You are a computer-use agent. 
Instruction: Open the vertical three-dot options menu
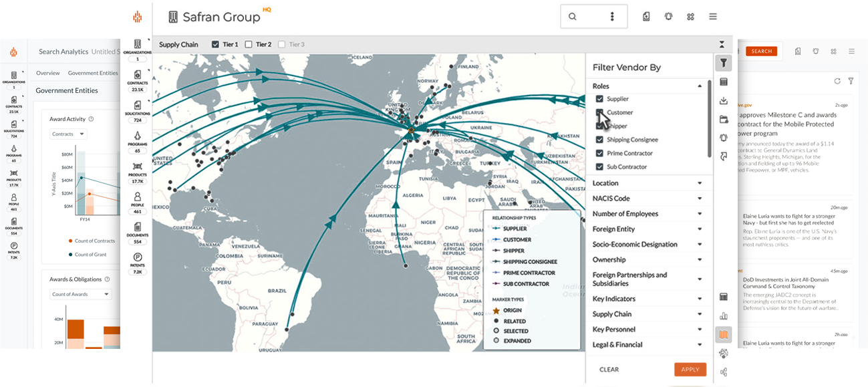coord(612,17)
